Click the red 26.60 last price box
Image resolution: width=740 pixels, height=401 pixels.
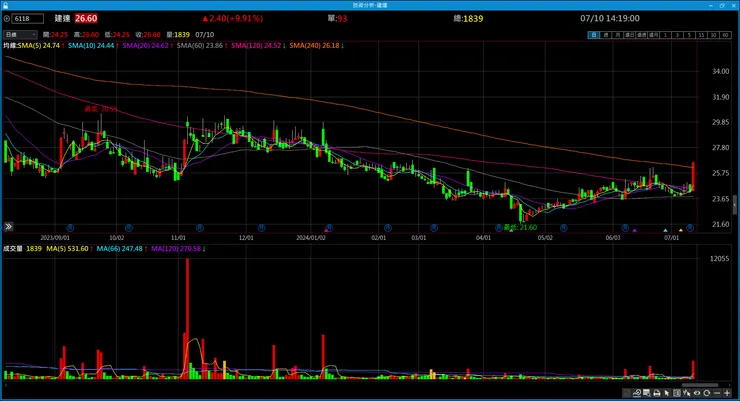point(86,19)
